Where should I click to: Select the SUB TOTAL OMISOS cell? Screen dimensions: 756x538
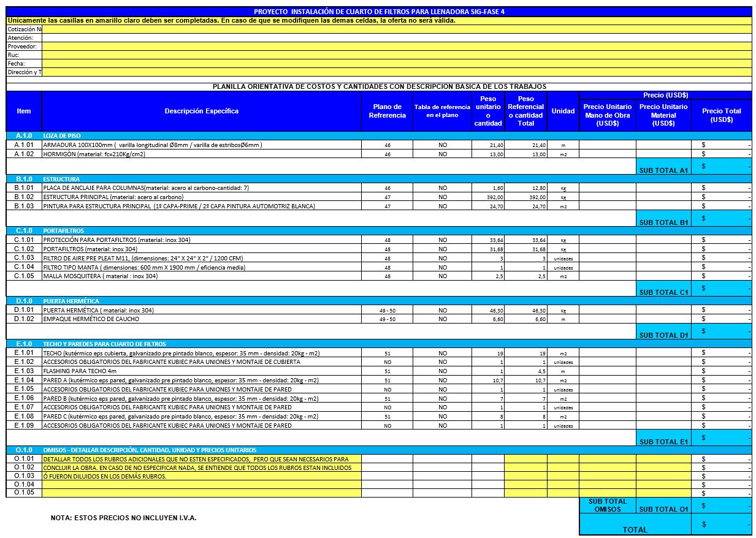(x=608, y=506)
